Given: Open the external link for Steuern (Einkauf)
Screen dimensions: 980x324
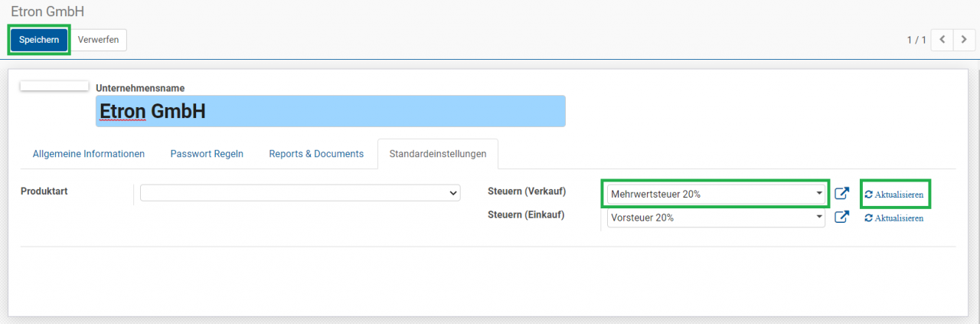Looking at the screenshot, I should [841, 218].
